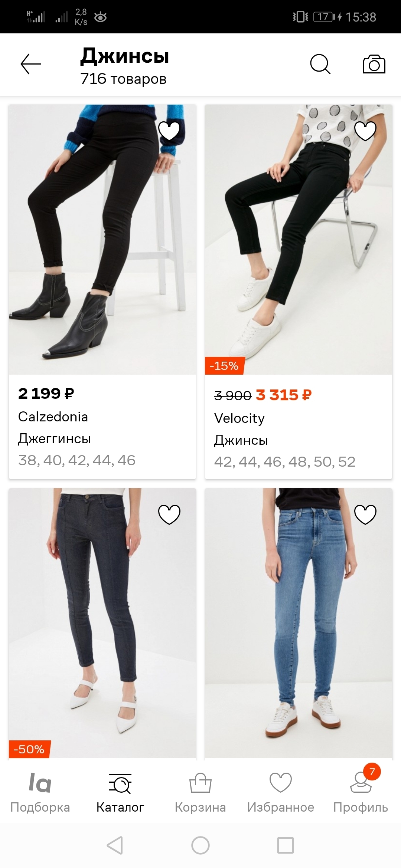
Task: Toggle heart on Velocity jeans
Action: [x=365, y=131]
